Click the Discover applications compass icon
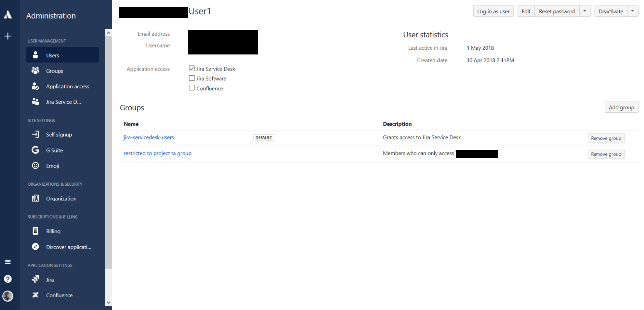 click(35, 247)
